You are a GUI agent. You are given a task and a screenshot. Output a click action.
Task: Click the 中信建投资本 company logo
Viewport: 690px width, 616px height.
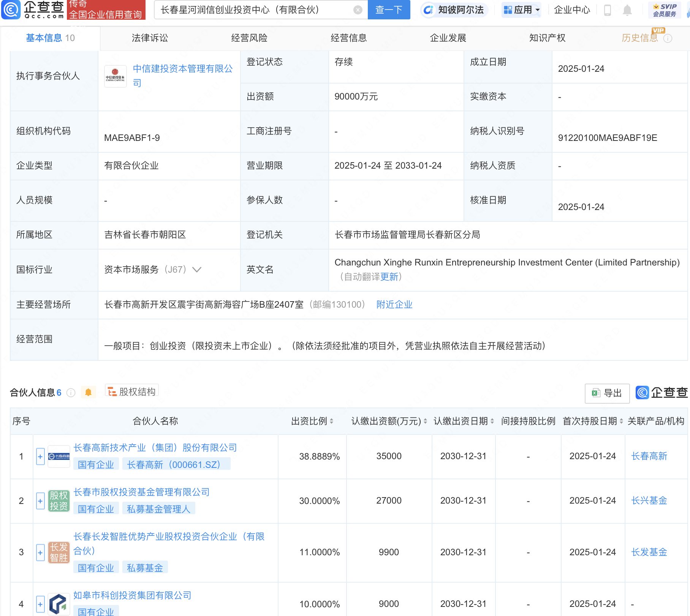115,76
